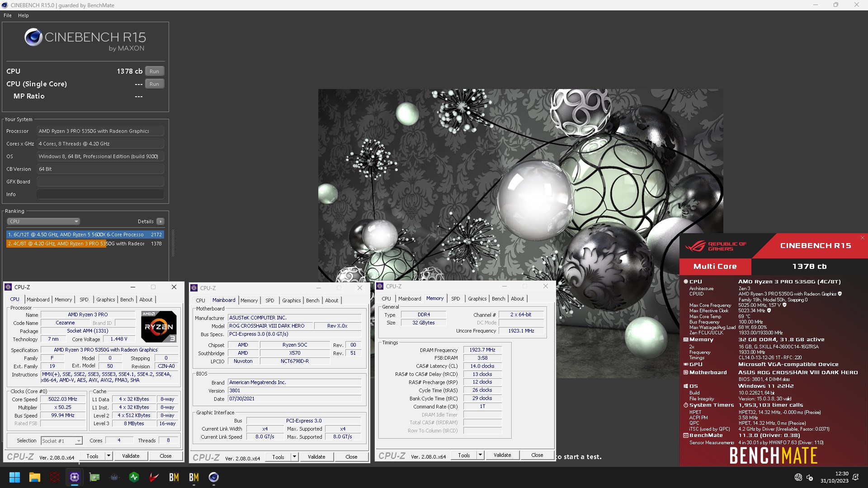Open the Windows Start menu
Image resolution: width=868 pixels, height=488 pixels.
(14, 477)
